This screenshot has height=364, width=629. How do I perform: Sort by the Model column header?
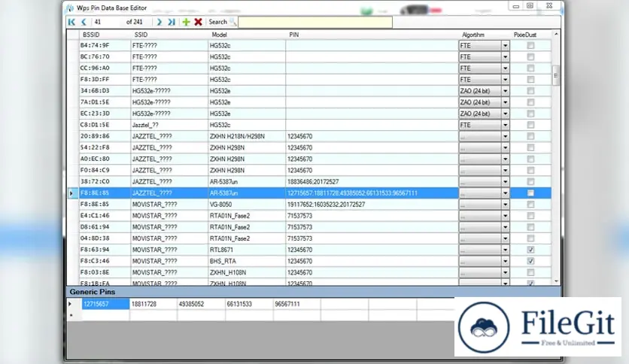(x=219, y=35)
